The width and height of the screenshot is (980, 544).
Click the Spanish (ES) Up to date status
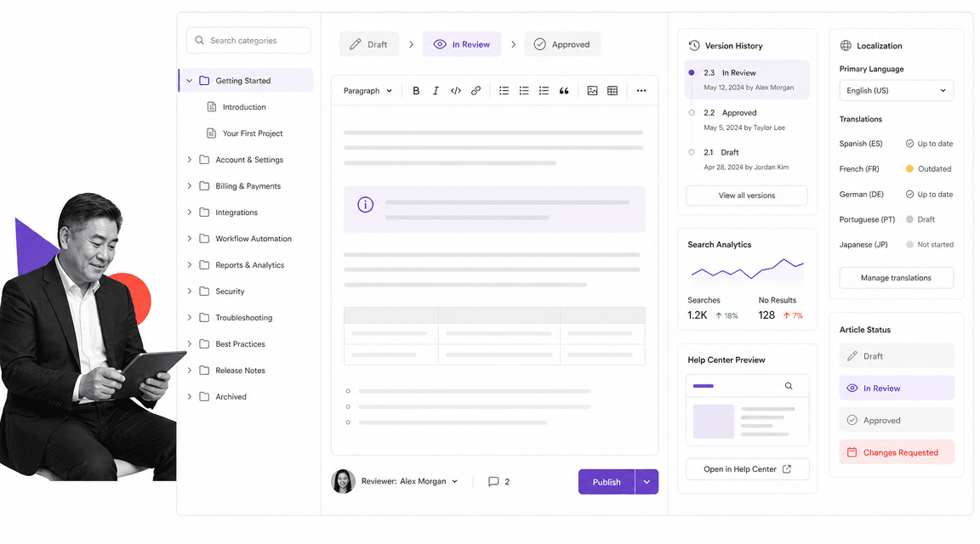(929, 144)
